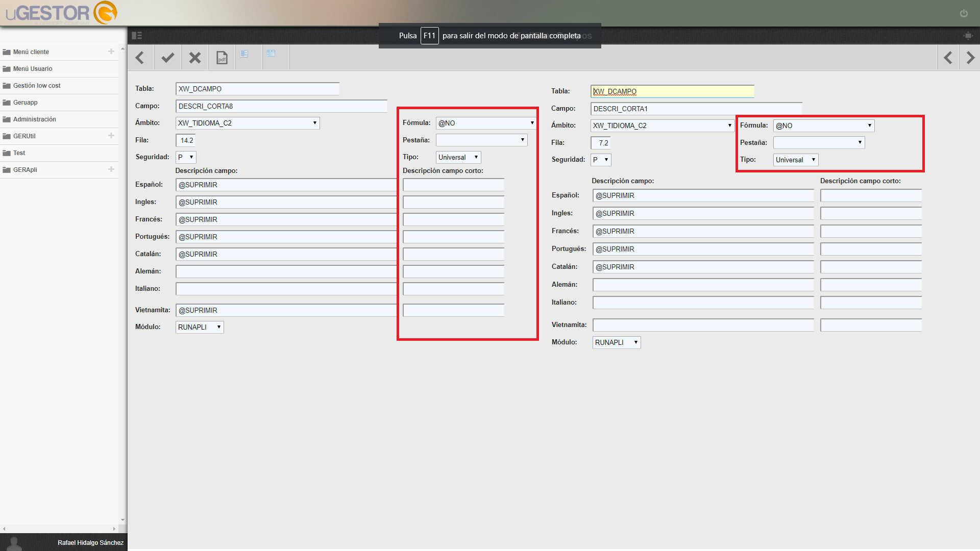The image size is (980, 551).
Task: Click the uGESTOR logo
Action: coord(61,13)
